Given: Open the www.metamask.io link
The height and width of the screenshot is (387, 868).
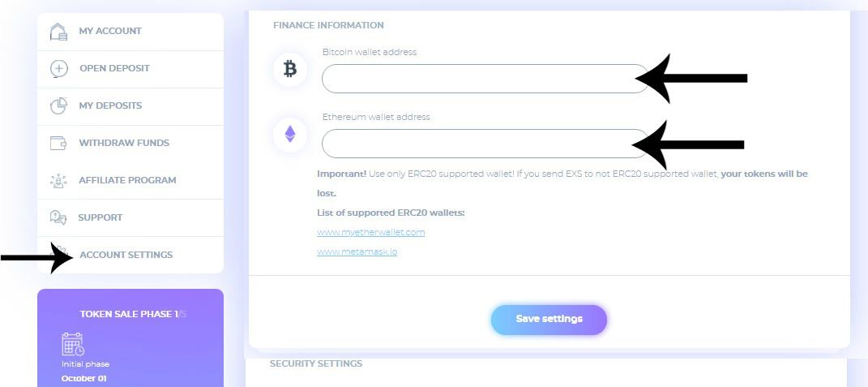Looking at the screenshot, I should (357, 252).
